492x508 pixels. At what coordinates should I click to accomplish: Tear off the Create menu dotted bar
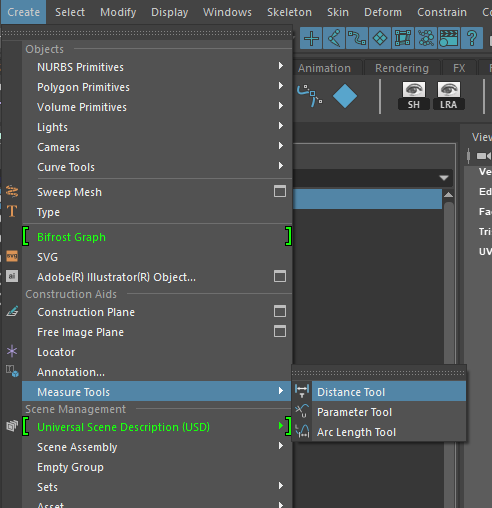(147, 33)
